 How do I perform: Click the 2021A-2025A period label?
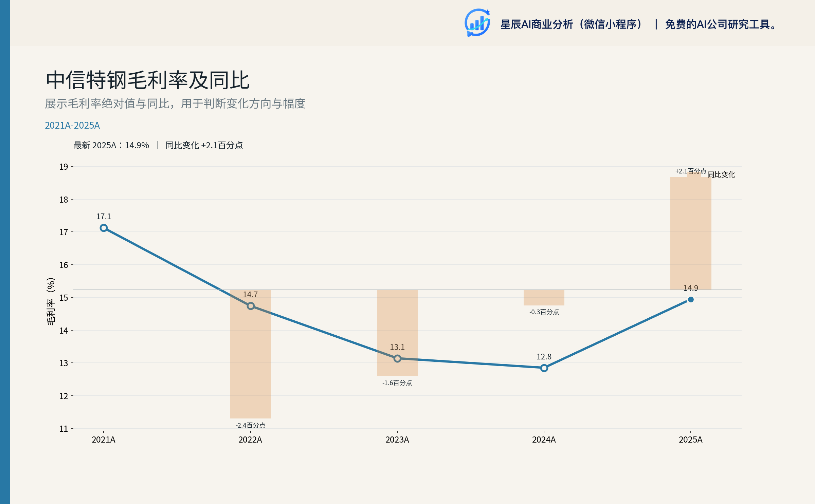click(x=72, y=125)
